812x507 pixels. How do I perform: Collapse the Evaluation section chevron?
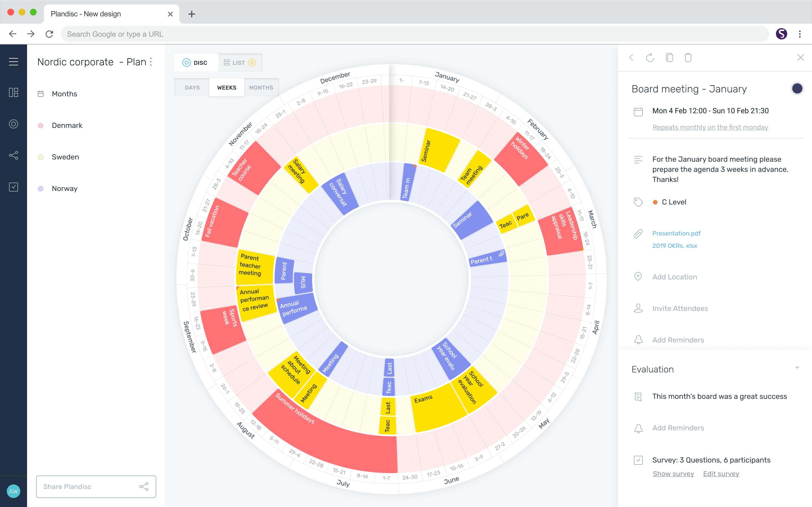click(798, 367)
